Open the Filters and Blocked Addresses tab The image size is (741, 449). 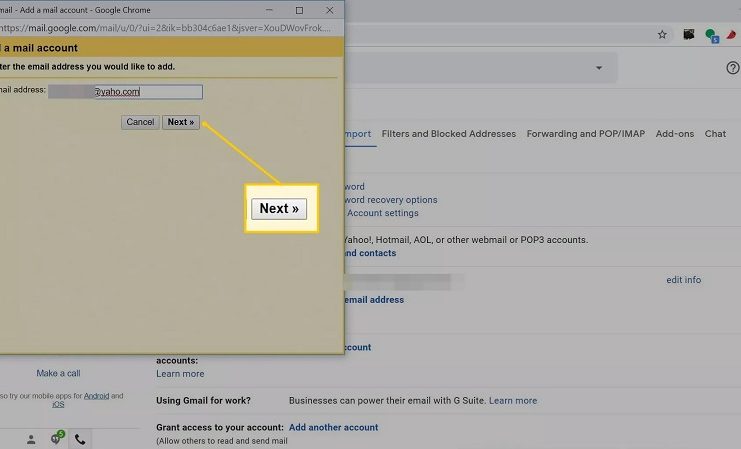pyautogui.click(x=449, y=134)
